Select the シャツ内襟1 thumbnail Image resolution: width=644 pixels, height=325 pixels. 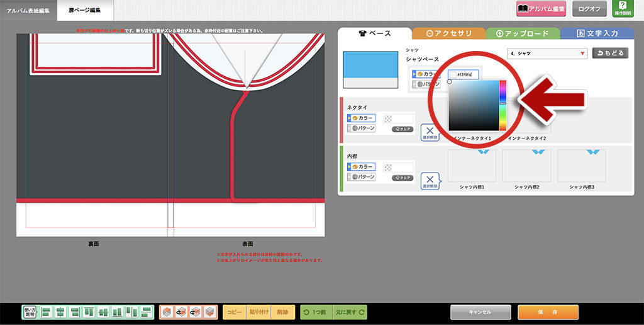click(x=472, y=166)
